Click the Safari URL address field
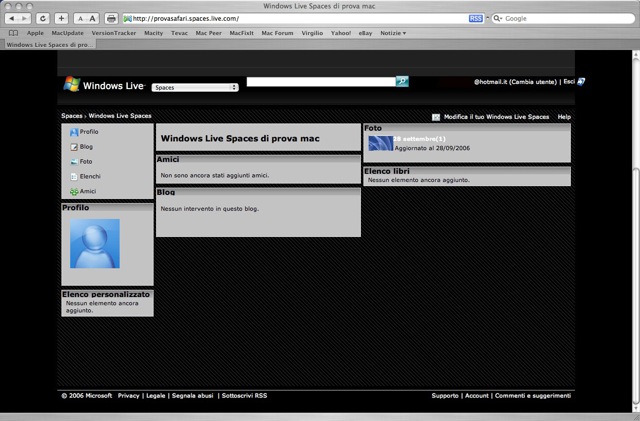 pos(300,18)
